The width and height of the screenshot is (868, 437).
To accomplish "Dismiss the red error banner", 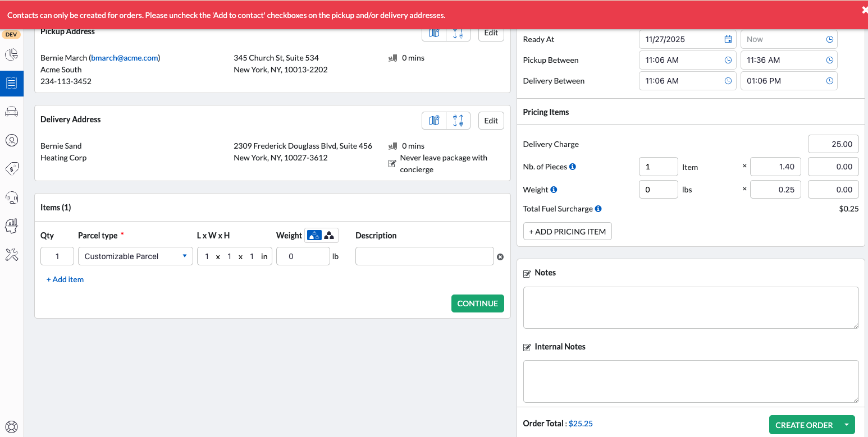I will 865,10.
